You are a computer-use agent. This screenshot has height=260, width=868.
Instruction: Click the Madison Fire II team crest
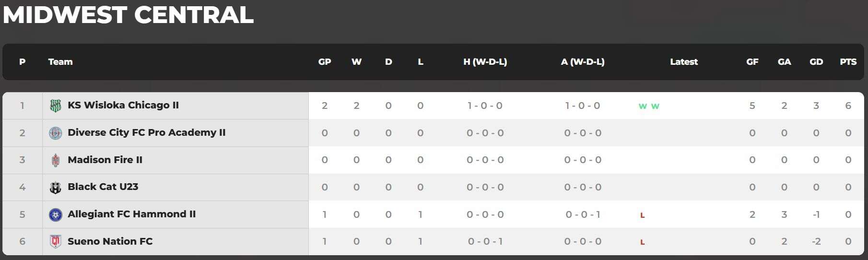(x=56, y=160)
